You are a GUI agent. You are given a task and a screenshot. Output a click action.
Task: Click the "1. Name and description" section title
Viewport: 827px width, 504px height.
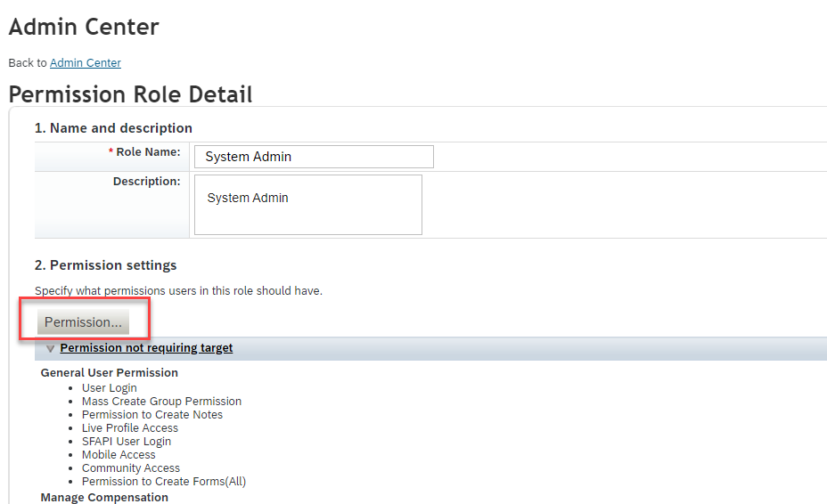(x=113, y=128)
